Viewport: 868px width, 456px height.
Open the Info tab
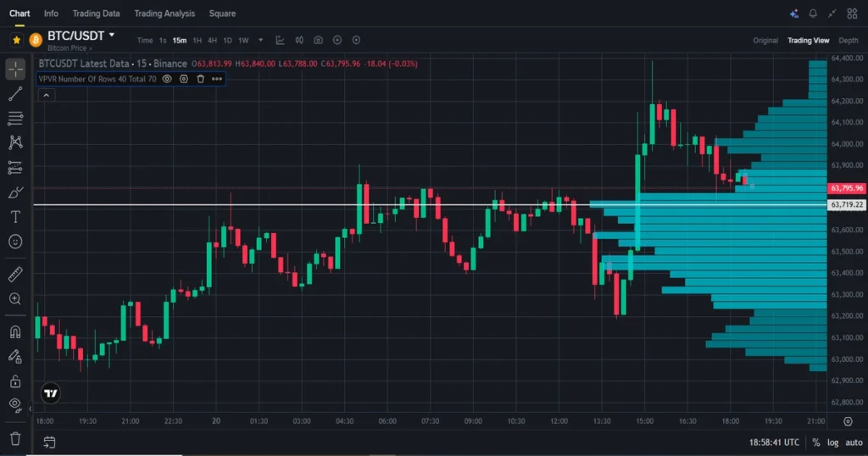pyautogui.click(x=51, y=14)
